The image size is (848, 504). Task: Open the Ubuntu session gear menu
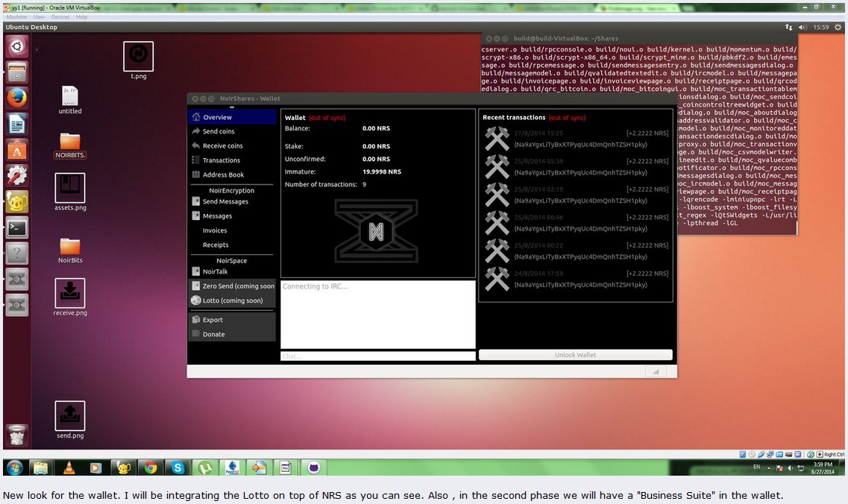pyautogui.click(x=838, y=27)
